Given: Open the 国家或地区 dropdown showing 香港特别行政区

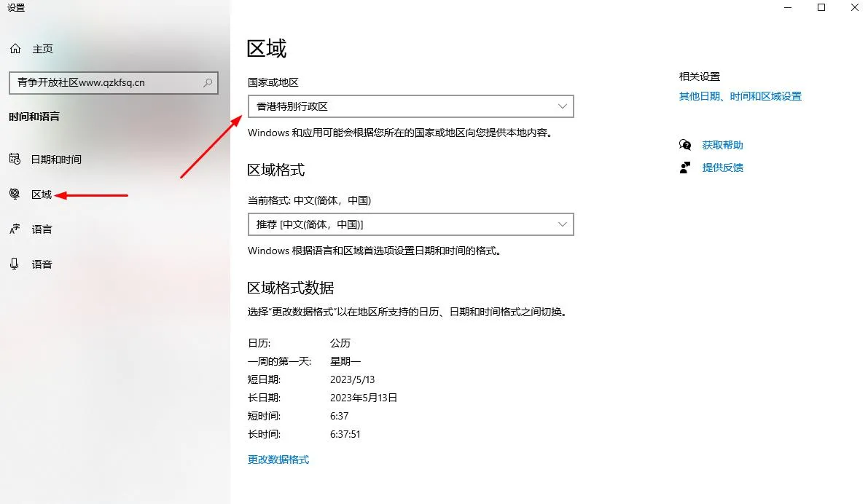Looking at the screenshot, I should (x=411, y=106).
